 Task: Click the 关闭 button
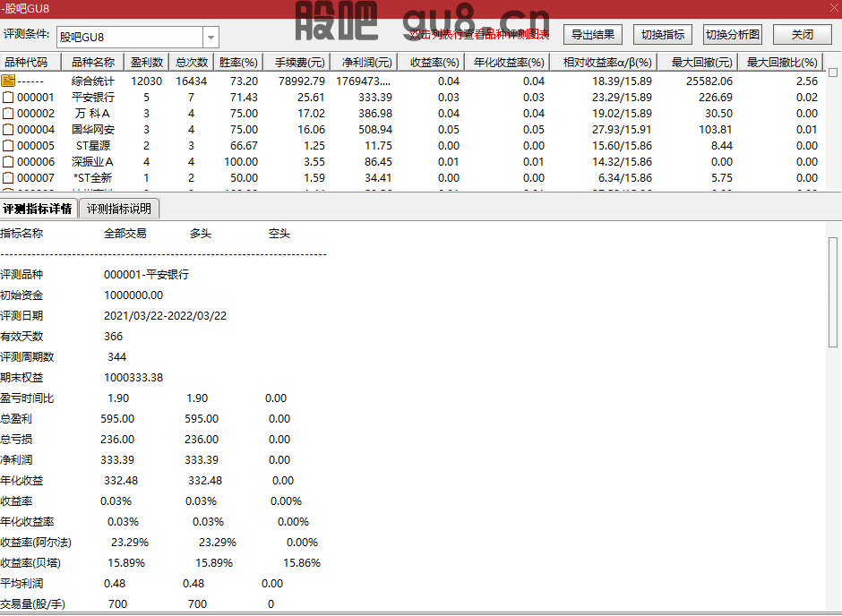(x=803, y=35)
